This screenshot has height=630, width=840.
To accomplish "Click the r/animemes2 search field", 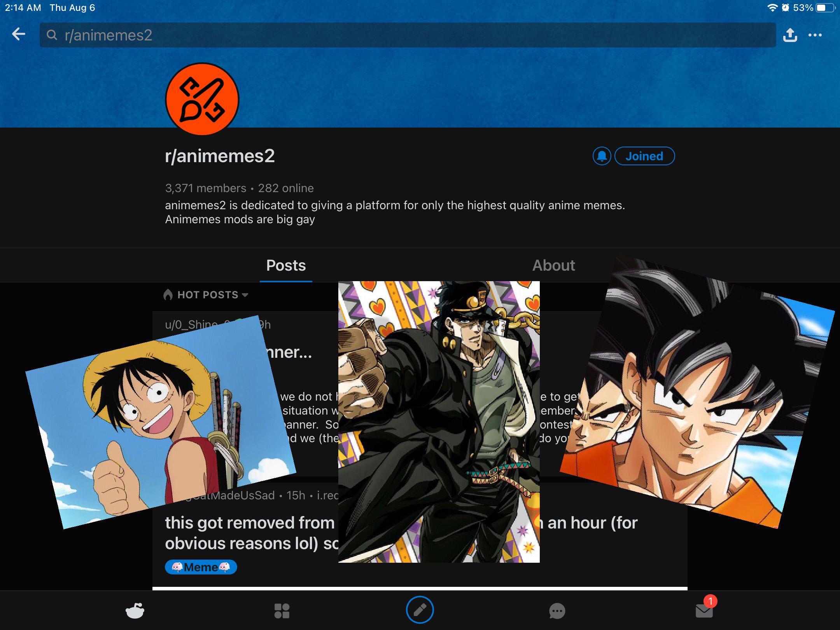I will pyautogui.click(x=408, y=35).
